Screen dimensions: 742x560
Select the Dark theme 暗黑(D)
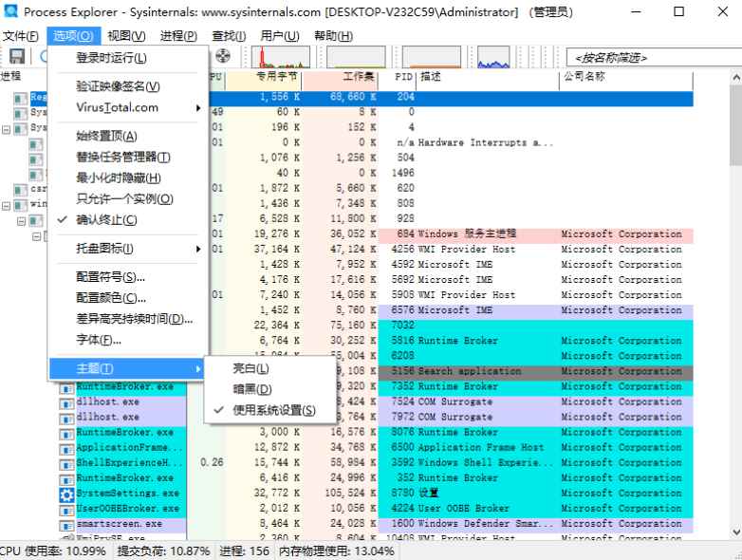270,389
